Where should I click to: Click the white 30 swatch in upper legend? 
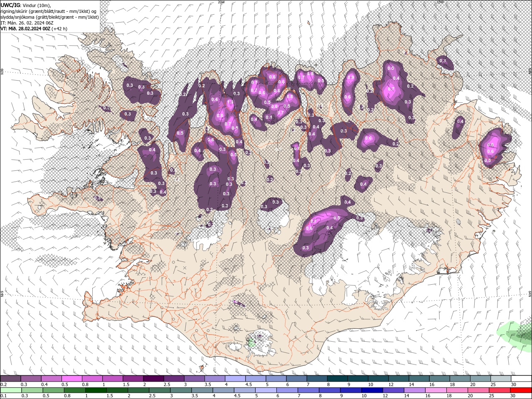click(521, 379)
